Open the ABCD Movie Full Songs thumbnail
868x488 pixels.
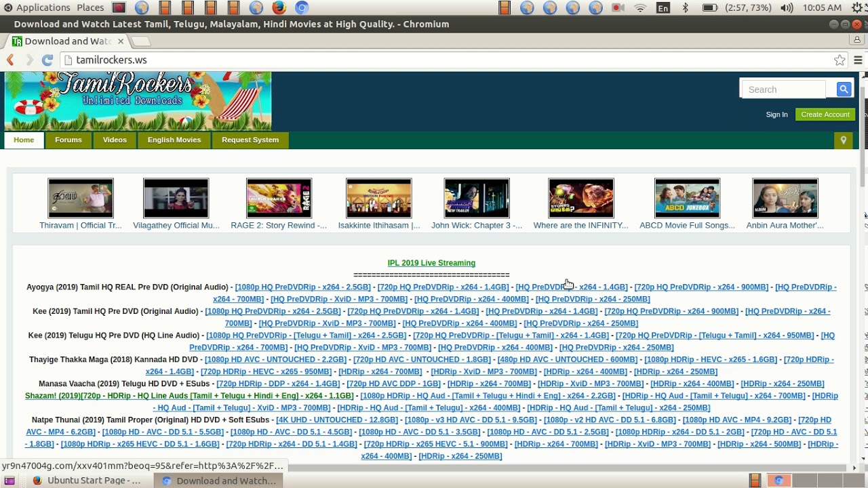[687, 198]
